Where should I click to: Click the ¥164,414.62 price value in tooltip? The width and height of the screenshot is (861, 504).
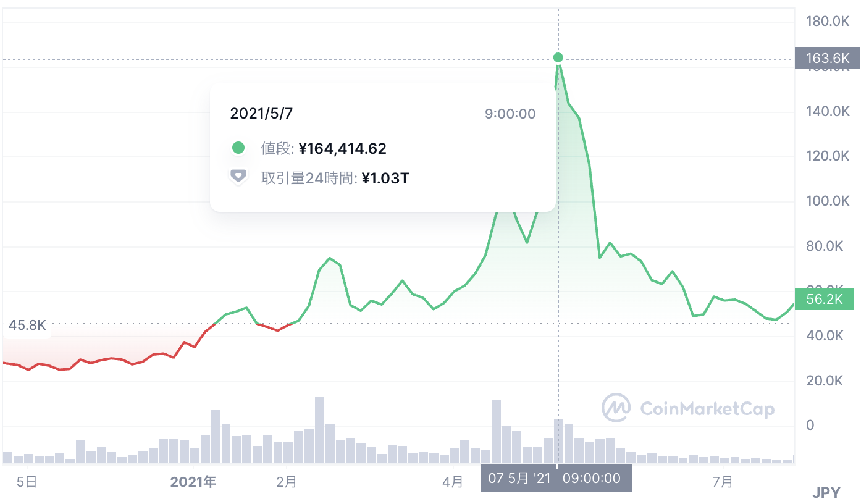point(342,148)
